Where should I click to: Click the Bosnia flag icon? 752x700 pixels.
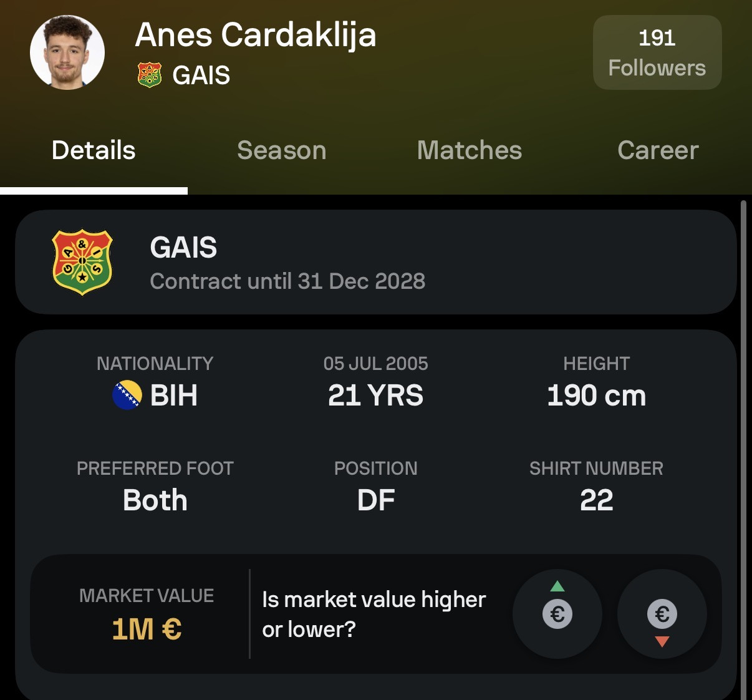coord(127,395)
